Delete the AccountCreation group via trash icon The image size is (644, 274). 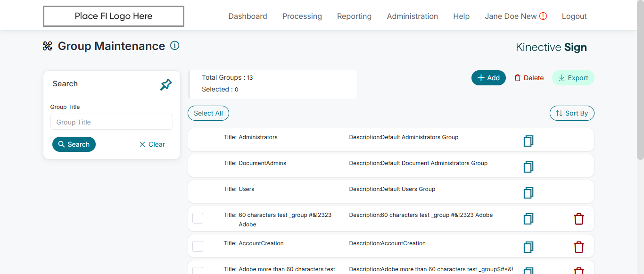click(579, 247)
